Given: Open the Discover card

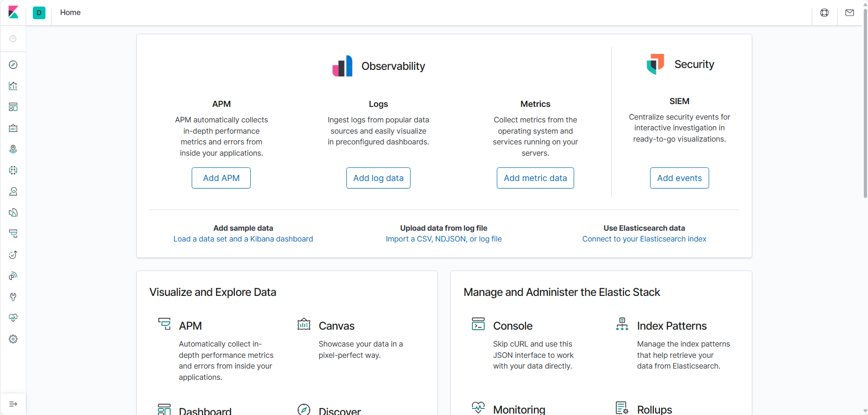Looking at the screenshot, I should coord(340,411).
